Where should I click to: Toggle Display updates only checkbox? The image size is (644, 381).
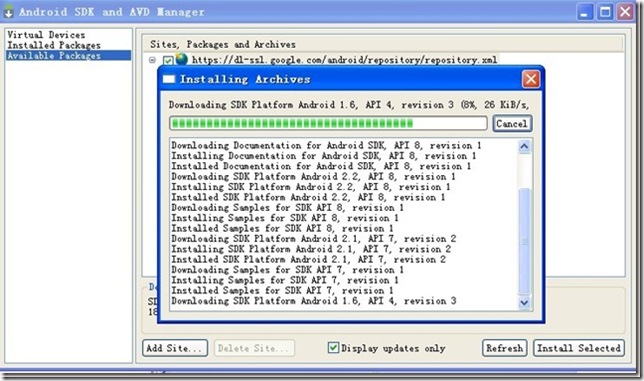pyautogui.click(x=334, y=348)
